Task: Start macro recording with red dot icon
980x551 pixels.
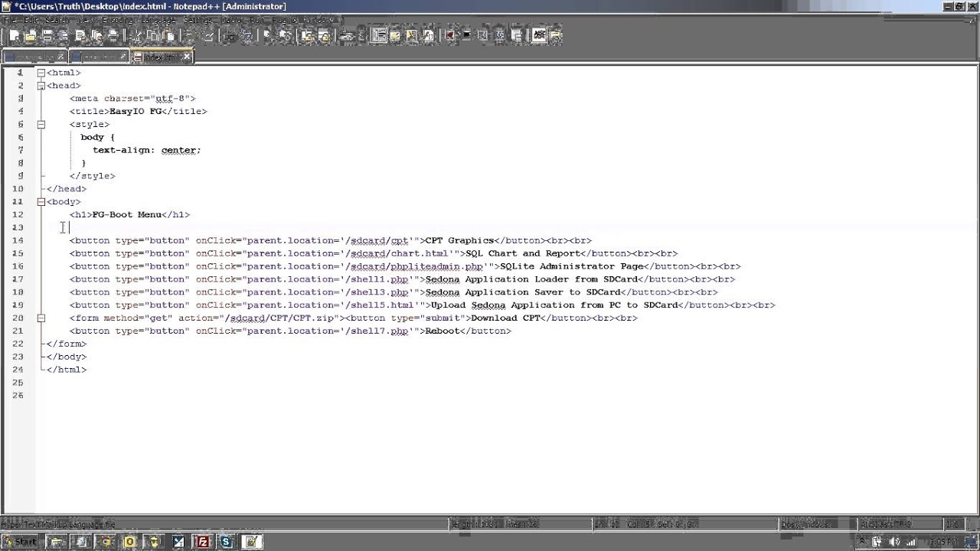Action: point(450,35)
